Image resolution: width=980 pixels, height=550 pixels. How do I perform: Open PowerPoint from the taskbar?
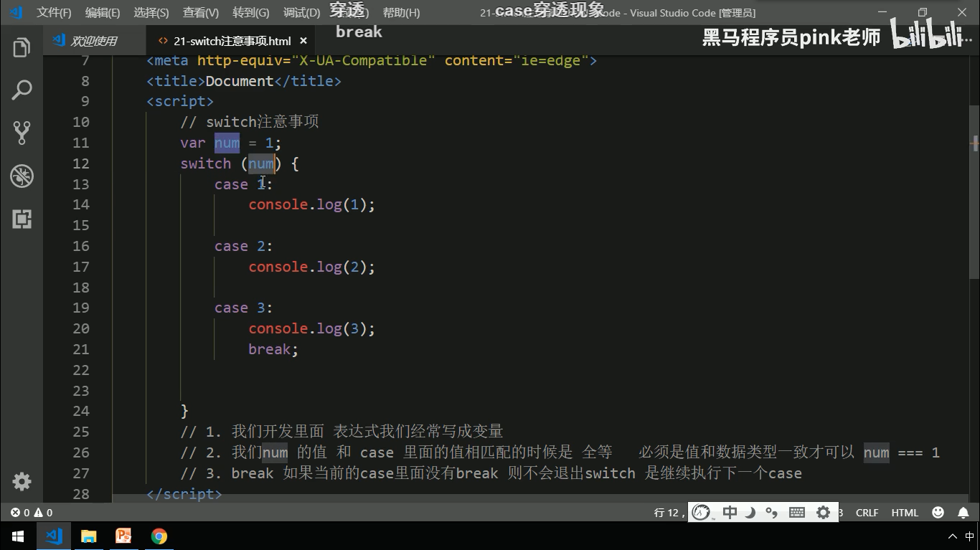(x=123, y=536)
